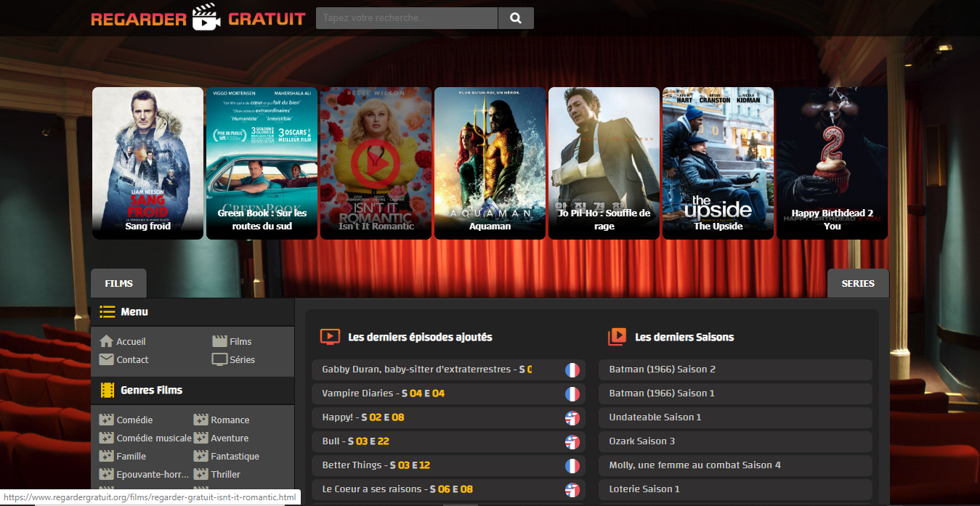Click the Séries monitor icon in Menu

tap(219, 359)
